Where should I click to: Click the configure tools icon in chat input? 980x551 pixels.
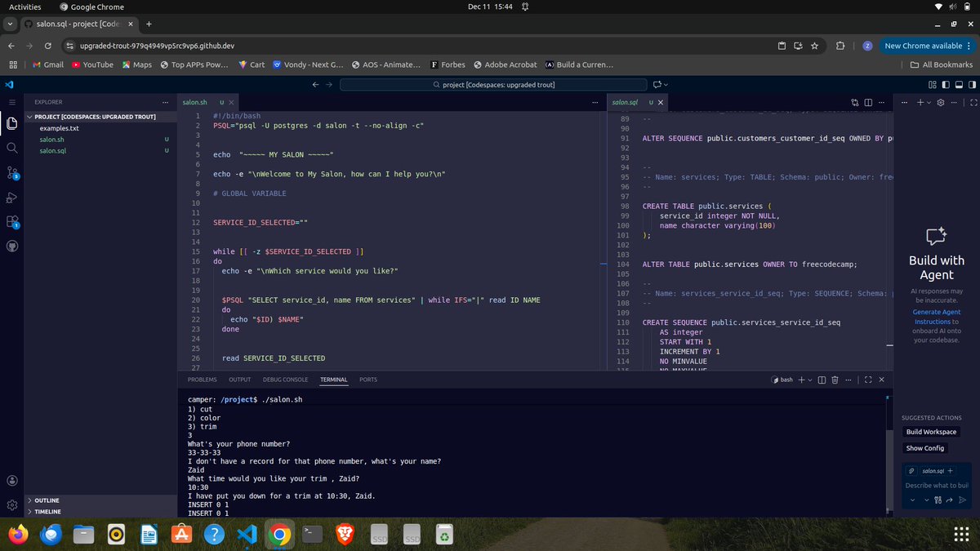938,500
